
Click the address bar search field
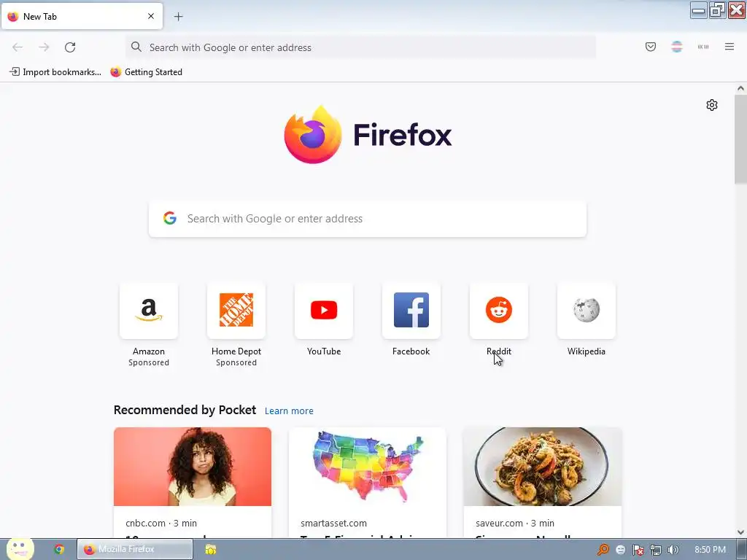click(360, 47)
